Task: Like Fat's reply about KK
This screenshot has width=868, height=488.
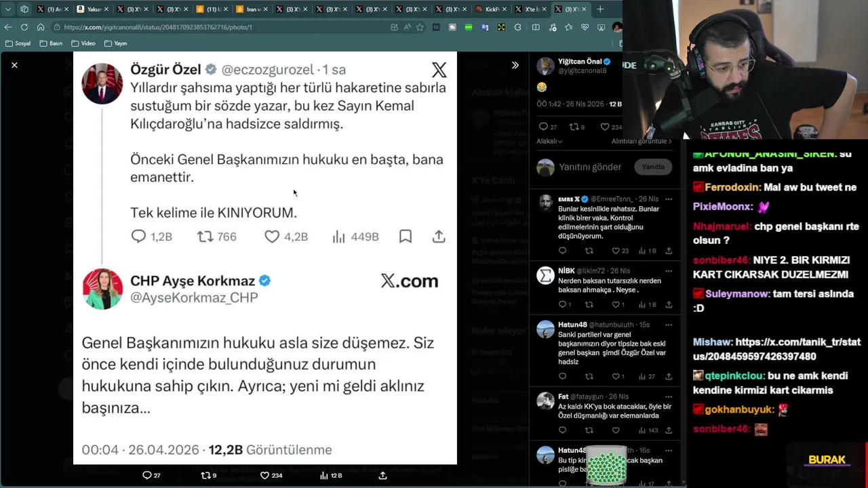Action: 616,430
